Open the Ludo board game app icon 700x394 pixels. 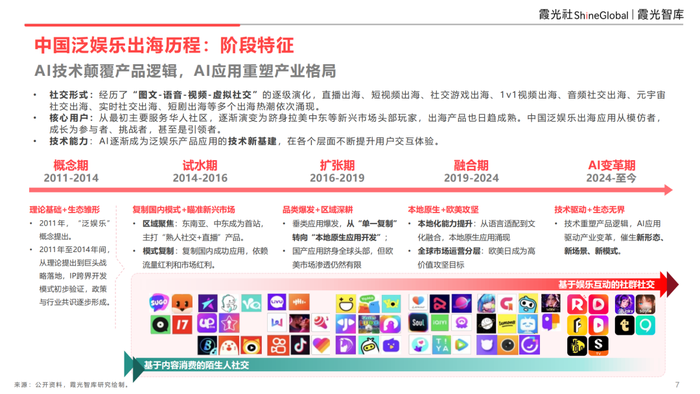(369, 324)
